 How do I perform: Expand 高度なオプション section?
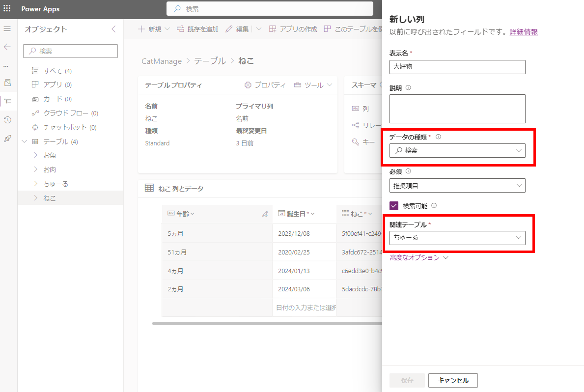(x=418, y=257)
